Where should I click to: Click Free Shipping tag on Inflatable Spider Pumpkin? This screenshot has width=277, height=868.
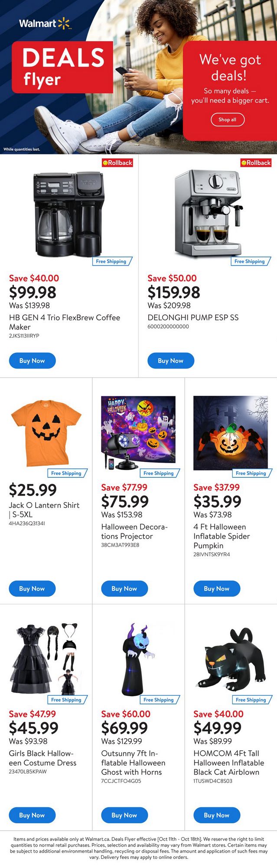click(251, 473)
